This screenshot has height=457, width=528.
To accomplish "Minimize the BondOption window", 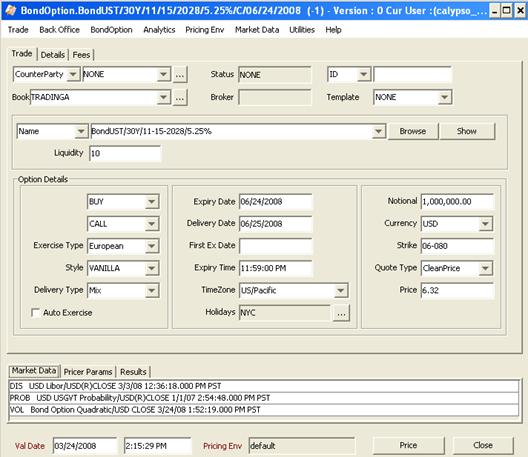I will (x=494, y=11).
